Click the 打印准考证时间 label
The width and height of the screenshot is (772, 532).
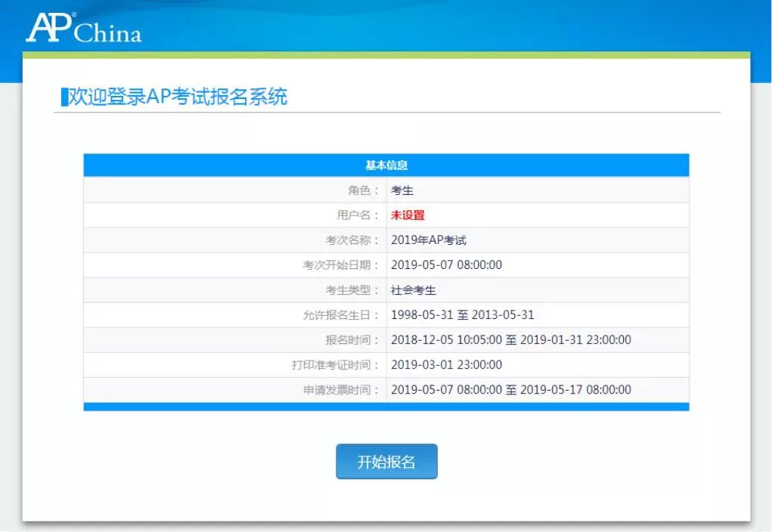click(x=335, y=365)
